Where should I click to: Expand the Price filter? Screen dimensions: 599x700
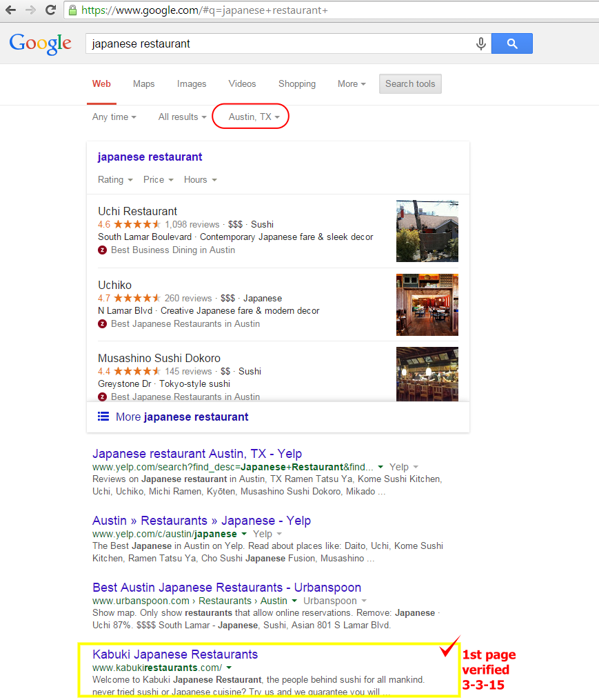(x=158, y=179)
